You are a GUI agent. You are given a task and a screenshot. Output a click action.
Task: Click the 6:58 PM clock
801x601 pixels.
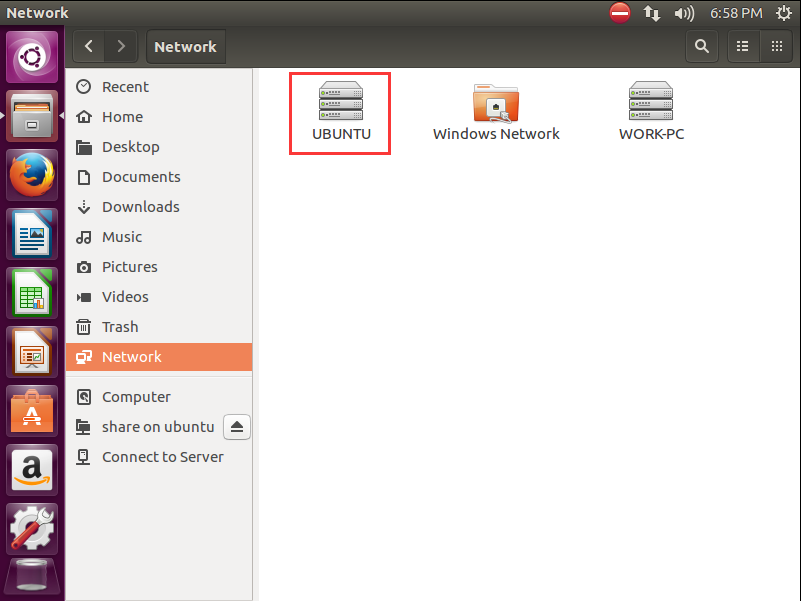(x=736, y=13)
